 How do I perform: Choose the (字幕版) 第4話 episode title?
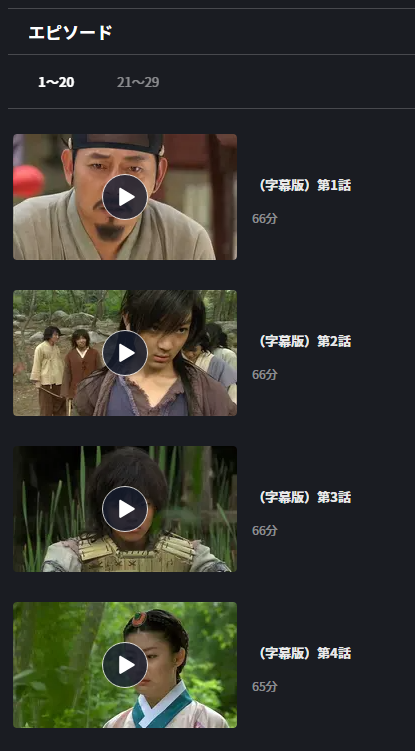pos(304,653)
